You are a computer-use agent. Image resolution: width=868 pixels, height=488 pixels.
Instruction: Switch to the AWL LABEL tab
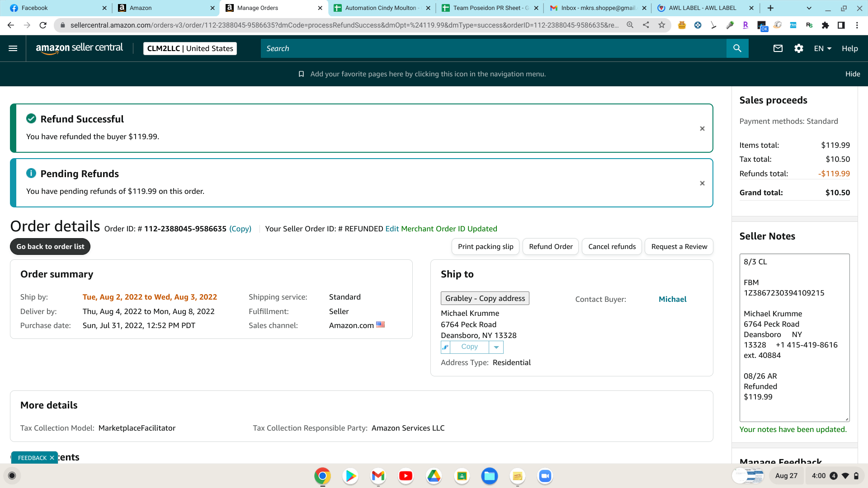coord(706,8)
